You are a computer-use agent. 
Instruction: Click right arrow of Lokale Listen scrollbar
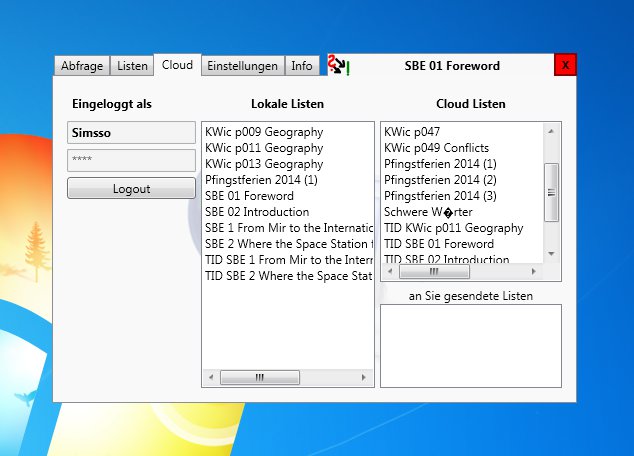click(x=363, y=377)
